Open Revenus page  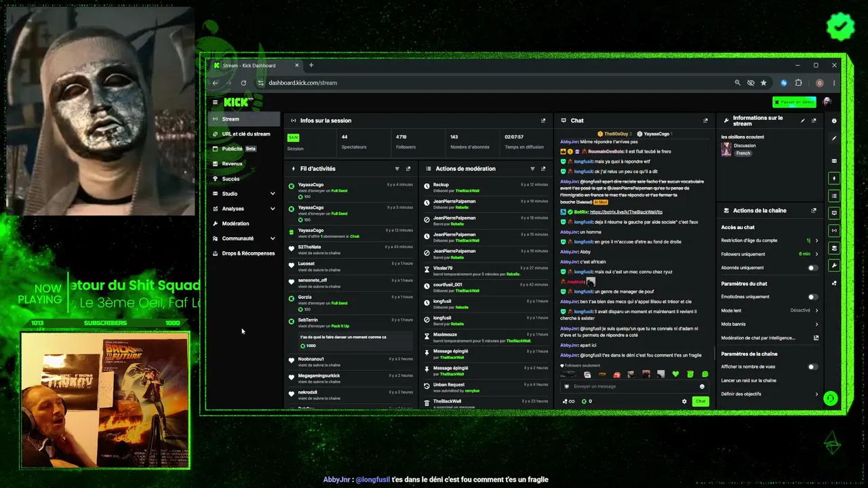click(x=244, y=164)
